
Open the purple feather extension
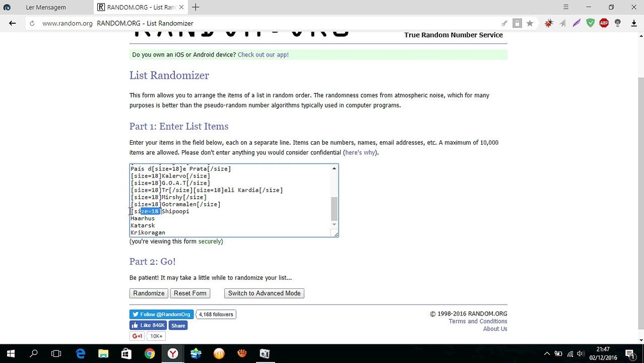[x=576, y=23]
